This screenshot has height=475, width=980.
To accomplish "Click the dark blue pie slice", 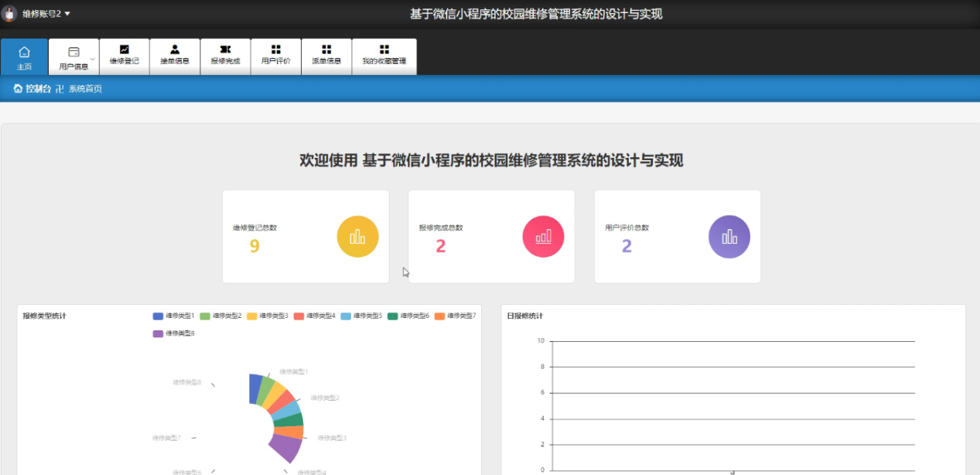I will [254, 388].
